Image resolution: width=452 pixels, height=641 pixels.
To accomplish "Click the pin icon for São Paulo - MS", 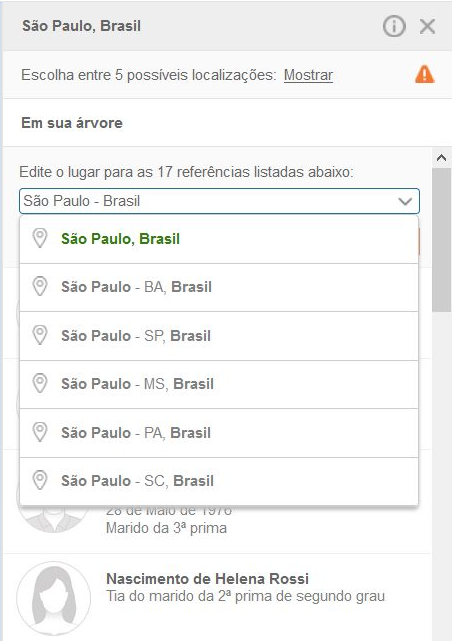I will (40, 383).
